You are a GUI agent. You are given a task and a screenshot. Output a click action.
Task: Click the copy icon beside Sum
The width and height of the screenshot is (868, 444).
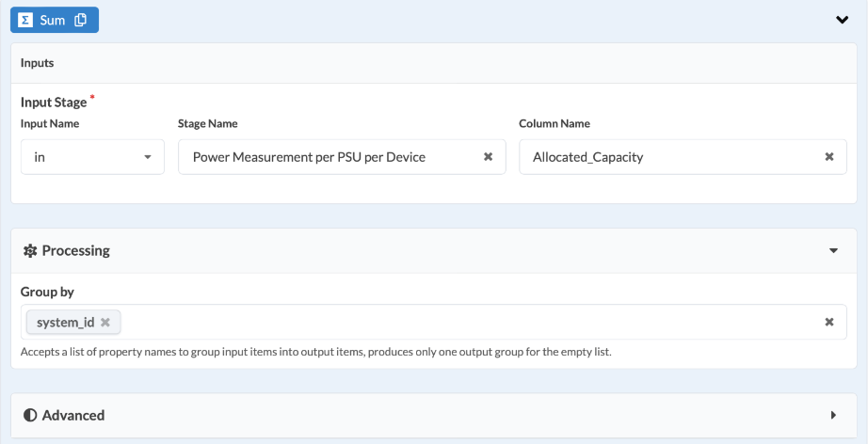[81, 20]
